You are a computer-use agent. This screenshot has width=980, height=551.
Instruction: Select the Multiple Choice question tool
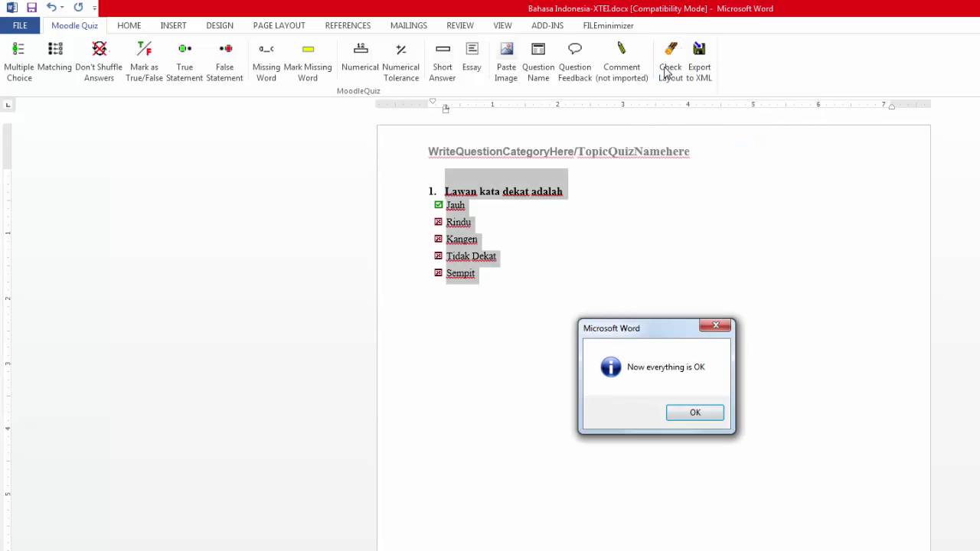(x=19, y=61)
